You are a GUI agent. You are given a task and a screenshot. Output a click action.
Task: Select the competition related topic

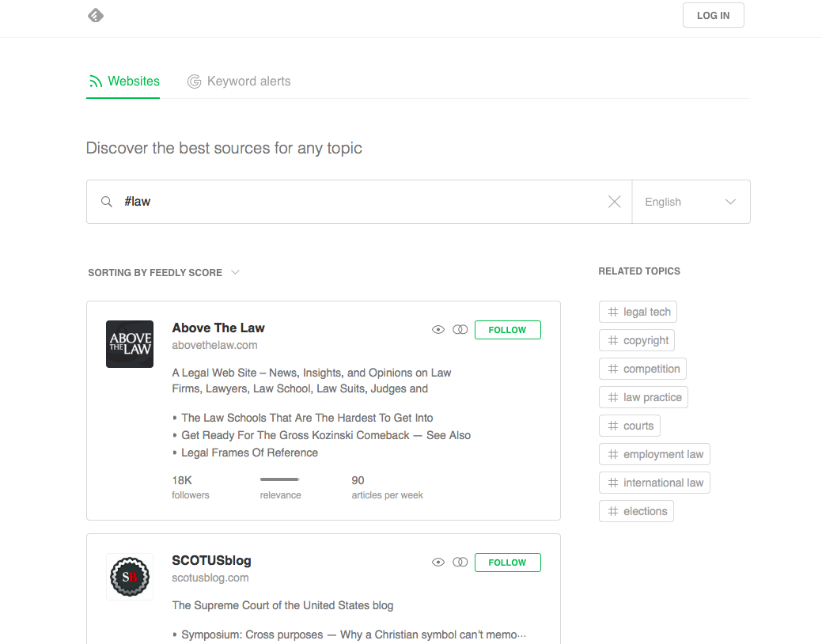[642, 369]
